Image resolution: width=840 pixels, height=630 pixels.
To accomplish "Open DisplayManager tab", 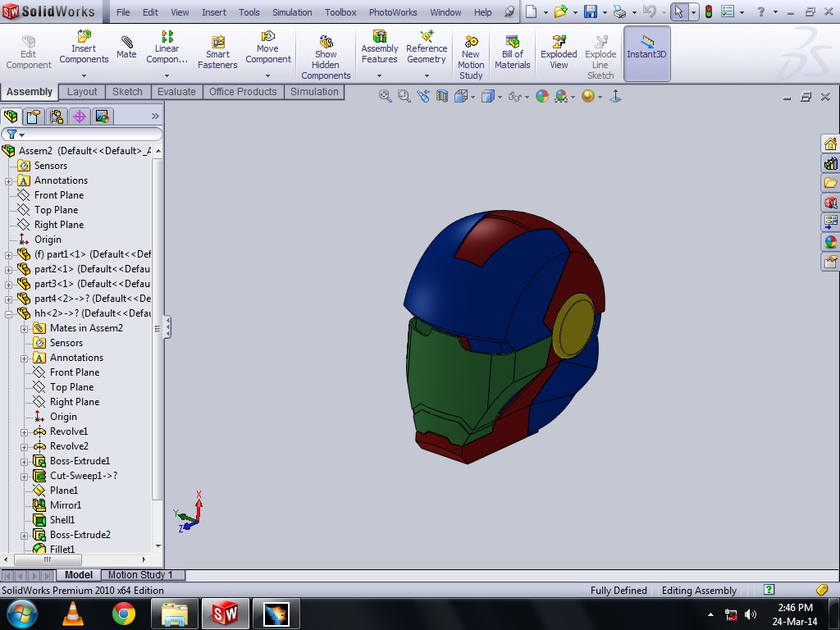I will click(x=102, y=116).
